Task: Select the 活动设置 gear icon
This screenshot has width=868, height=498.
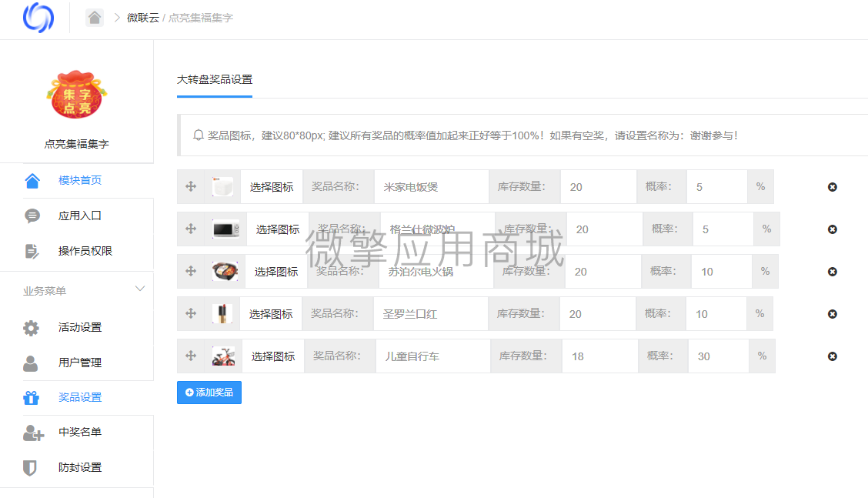Action: point(31,326)
